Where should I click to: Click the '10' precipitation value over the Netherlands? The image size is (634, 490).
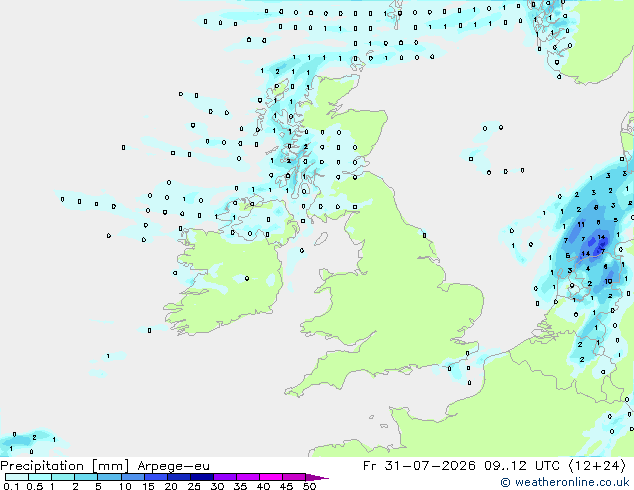[608, 281]
